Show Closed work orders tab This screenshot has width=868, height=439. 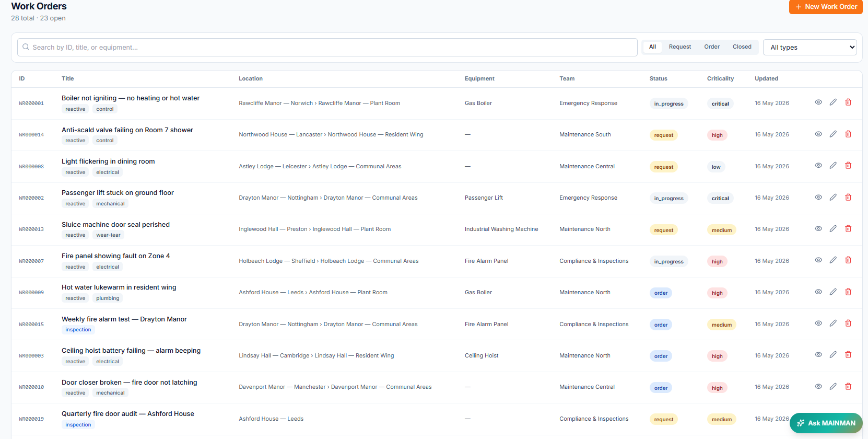tap(742, 47)
